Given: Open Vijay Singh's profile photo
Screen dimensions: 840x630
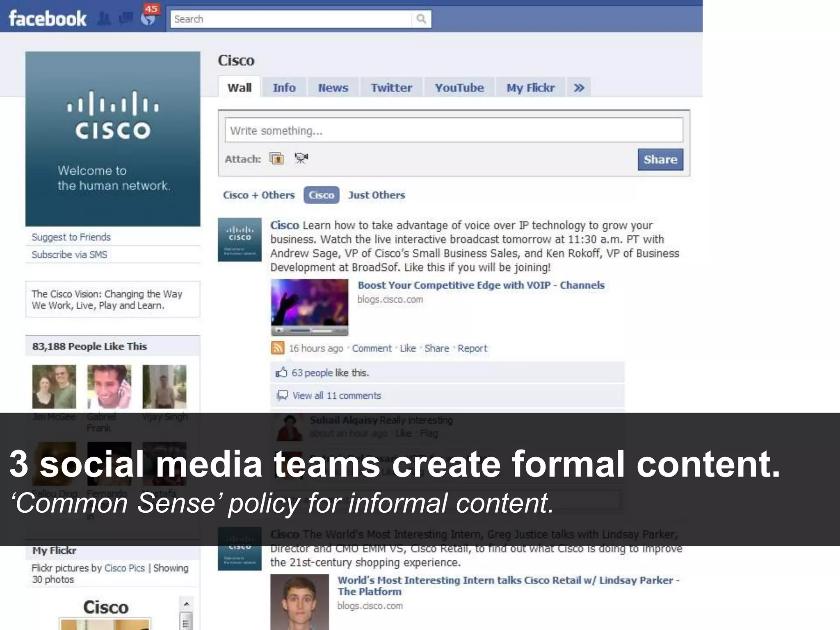Looking at the screenshot, I should click(164, 386).
